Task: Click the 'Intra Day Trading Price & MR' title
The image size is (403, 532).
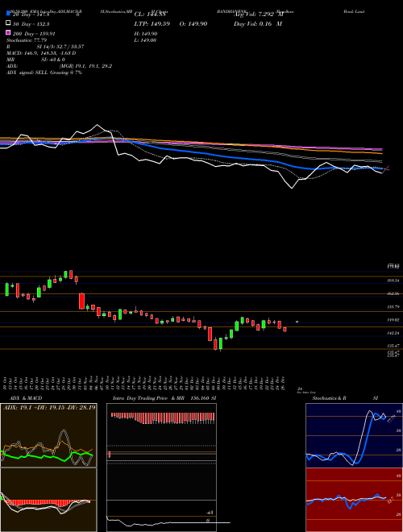Action: pyautogui.click(x=148, y=398)
